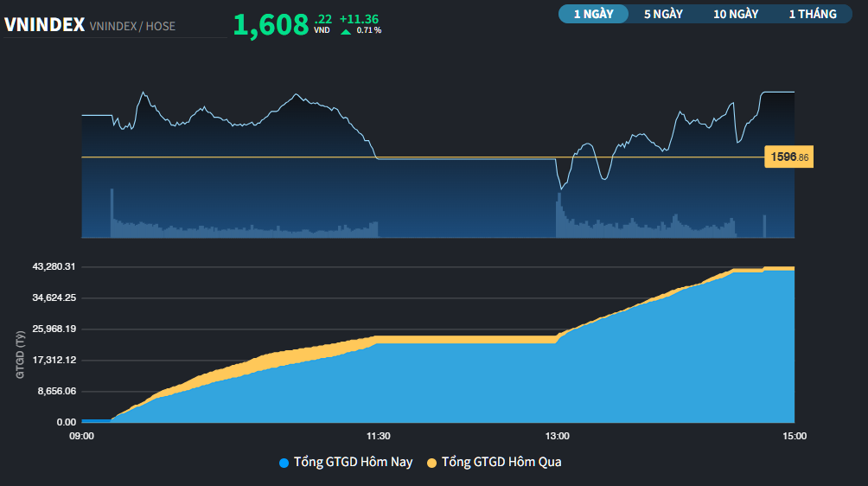Click the 1596.86 reference price tag
Viewport: 868px width, 486px height.
click(x=788, y=157)
